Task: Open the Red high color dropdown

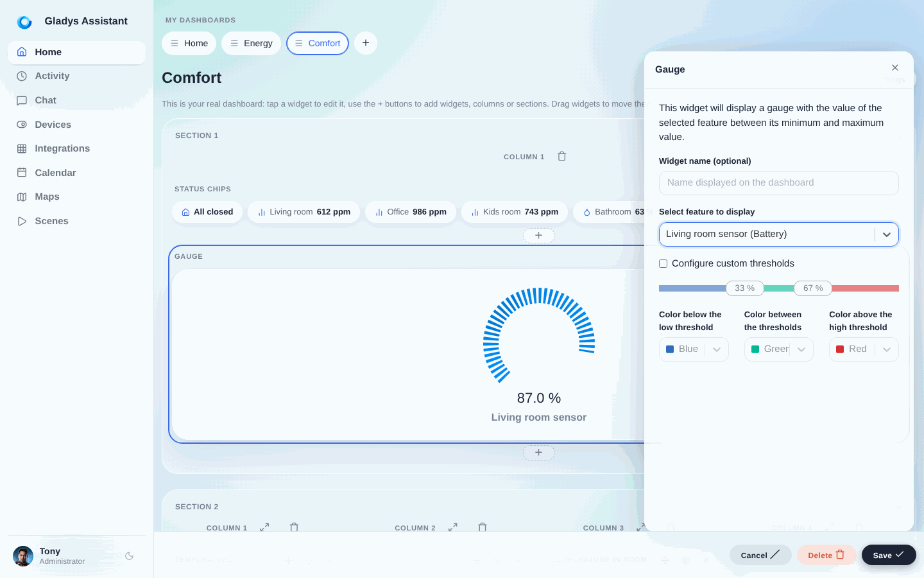Action: coord(864,349)
